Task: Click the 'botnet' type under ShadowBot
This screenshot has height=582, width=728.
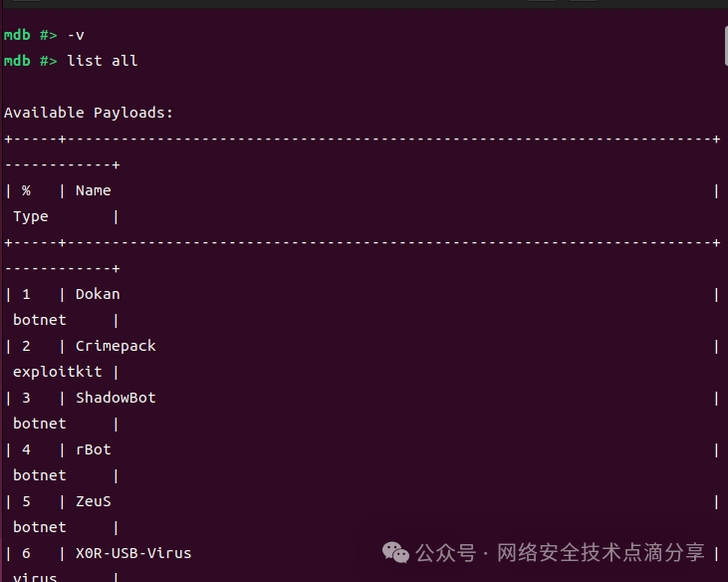Action: point(40,424)
